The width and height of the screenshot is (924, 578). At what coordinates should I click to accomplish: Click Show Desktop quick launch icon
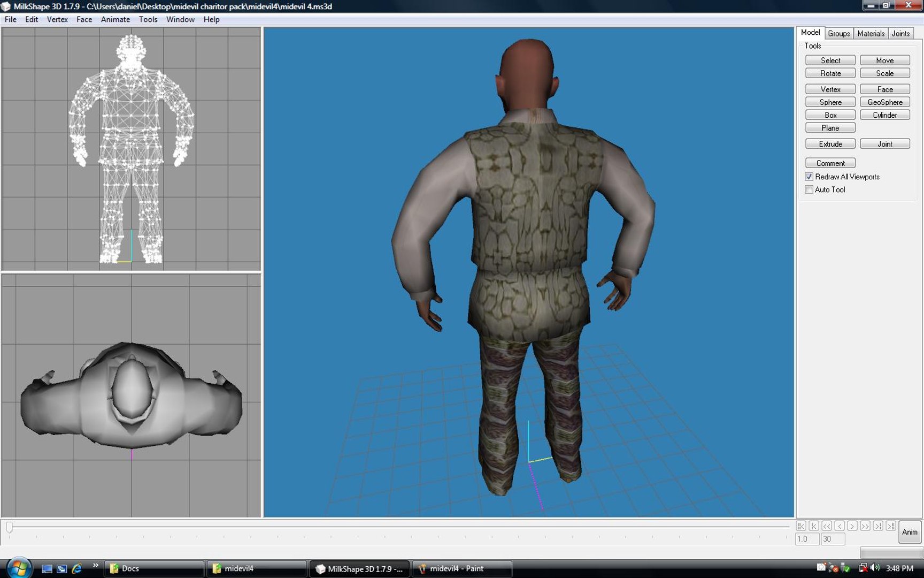[x=47, y=568]
